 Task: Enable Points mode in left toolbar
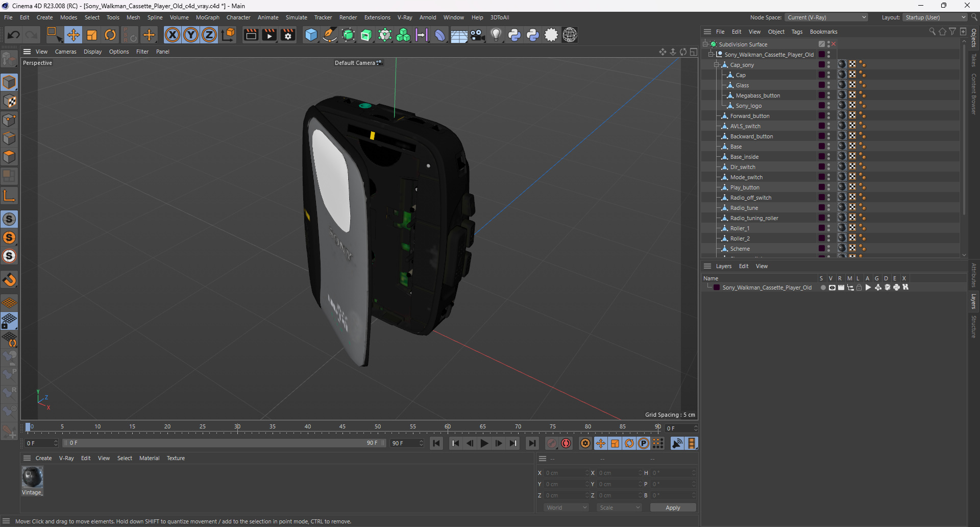[x=9, y=120]
